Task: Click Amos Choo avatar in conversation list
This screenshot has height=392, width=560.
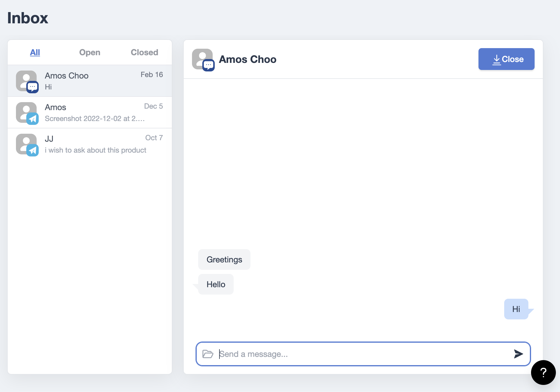Action: [27, 82]
